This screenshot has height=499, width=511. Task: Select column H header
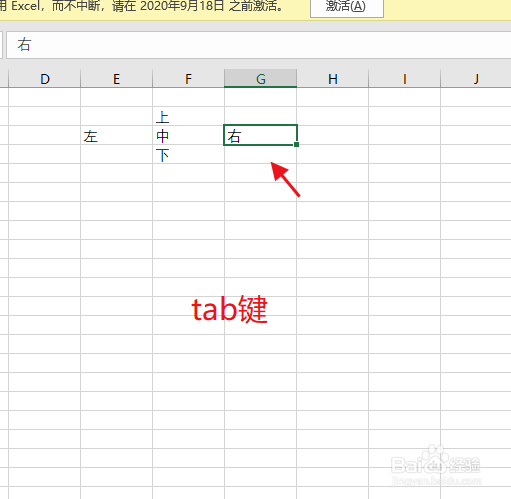332,79
